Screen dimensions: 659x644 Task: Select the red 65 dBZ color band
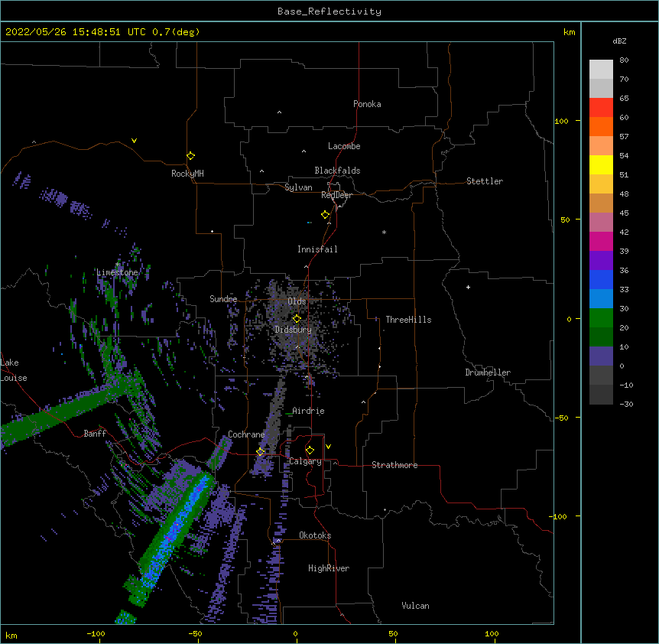click(x=601, y=108)
